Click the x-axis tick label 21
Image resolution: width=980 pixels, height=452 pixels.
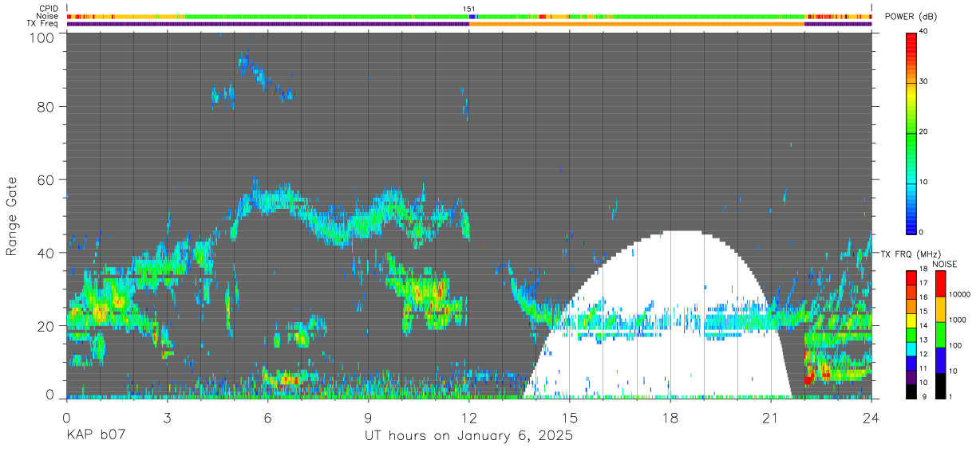pyautogui.click(x=770, y=416)
